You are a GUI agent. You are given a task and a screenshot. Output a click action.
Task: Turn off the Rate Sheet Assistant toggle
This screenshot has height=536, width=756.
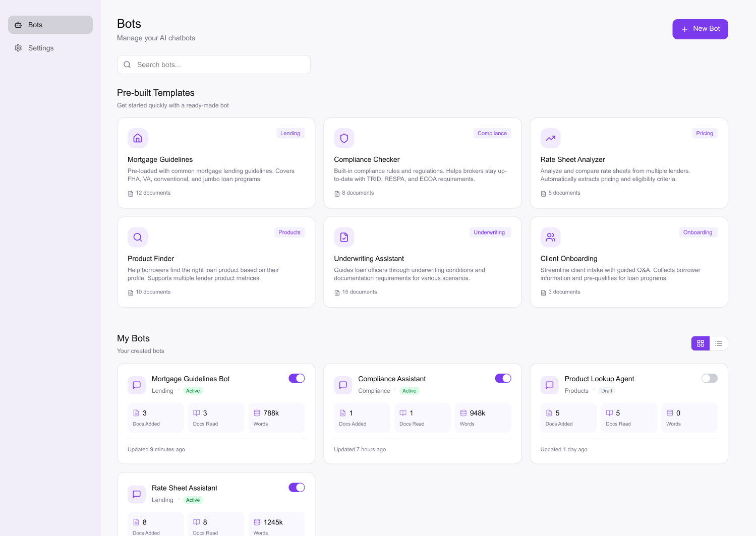pos(297,488)
